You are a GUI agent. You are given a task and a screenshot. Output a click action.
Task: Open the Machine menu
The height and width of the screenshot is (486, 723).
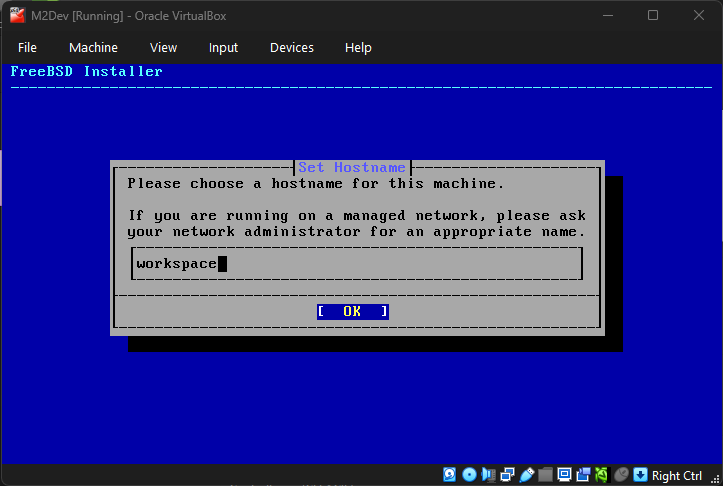click(93, 47)
